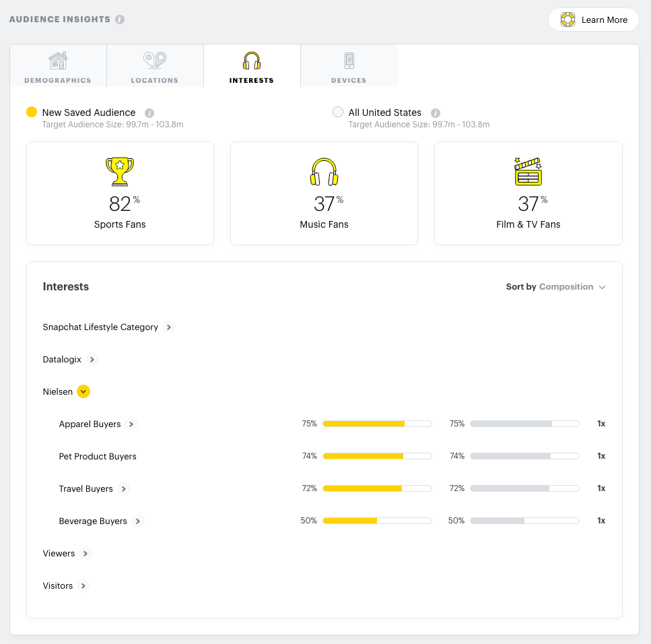Click the Film & TV Fans clapperboard icon
Image resolution: width=651 pixels, height=644 pixels.
pyautogui.click(x=528, y=171)
